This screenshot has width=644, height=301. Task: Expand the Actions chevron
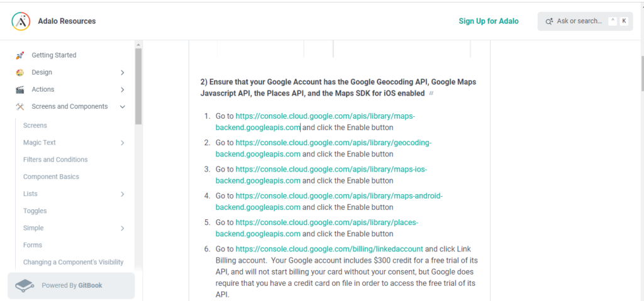[123, 89]
